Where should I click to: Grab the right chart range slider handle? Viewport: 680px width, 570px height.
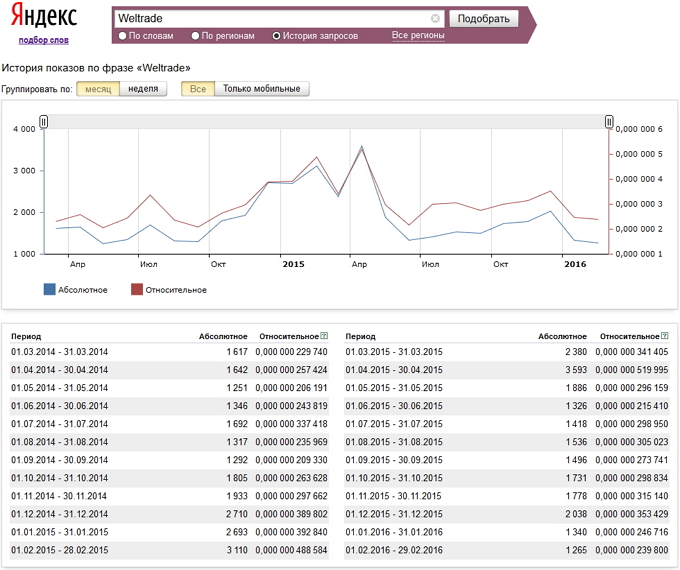point(609,122)
